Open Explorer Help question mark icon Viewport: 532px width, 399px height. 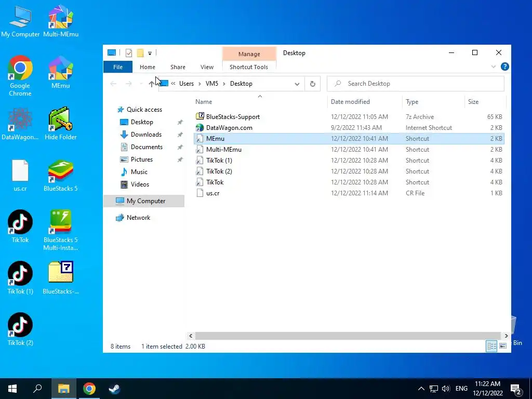[504, 67]
